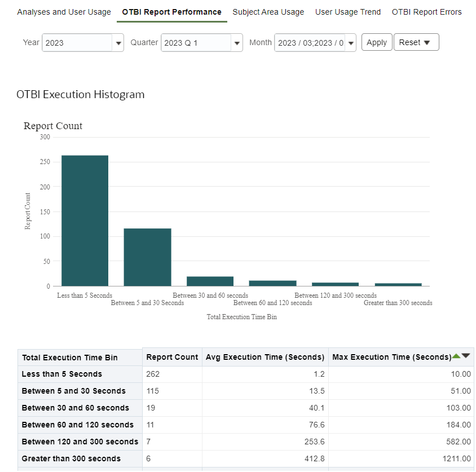Click the Quarter 2023 Q 1 field
The image size is (476, 472).
[x=196, y=43]
